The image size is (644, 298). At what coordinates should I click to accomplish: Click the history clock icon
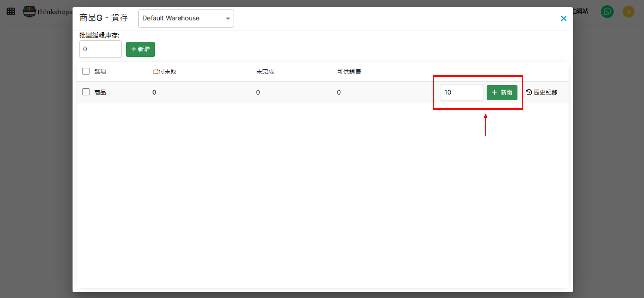point(529,92)
